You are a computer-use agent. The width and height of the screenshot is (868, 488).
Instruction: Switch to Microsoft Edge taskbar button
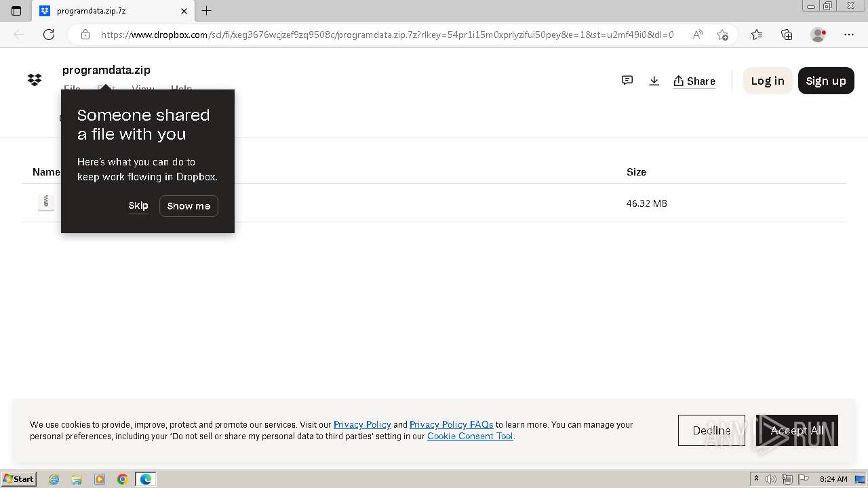146,479
